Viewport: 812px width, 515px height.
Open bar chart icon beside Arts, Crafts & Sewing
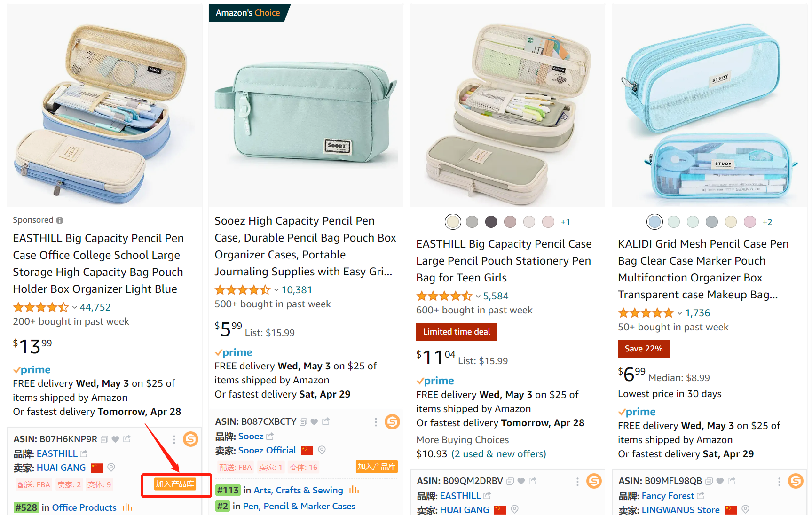coord(354,490)
